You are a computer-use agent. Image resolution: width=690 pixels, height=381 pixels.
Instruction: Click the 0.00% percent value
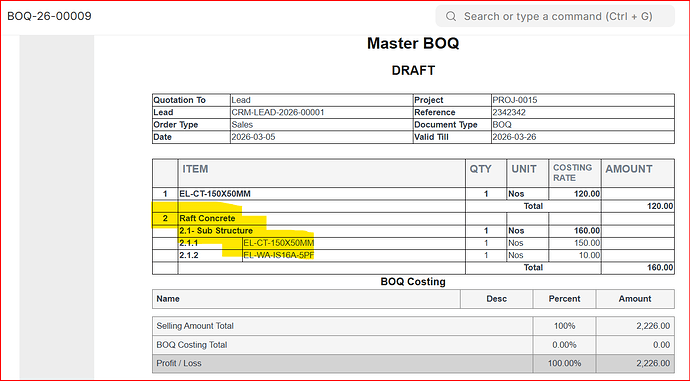click(x=564, y=345)
